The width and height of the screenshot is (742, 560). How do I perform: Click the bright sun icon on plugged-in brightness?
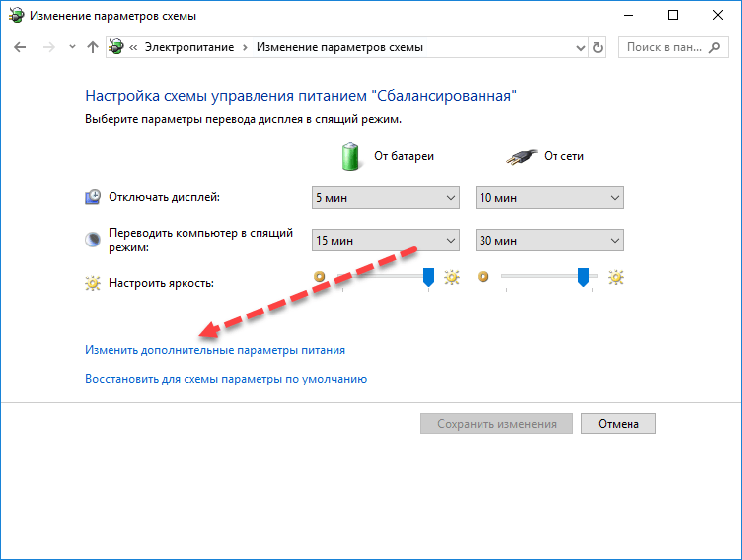click(615, 277)
